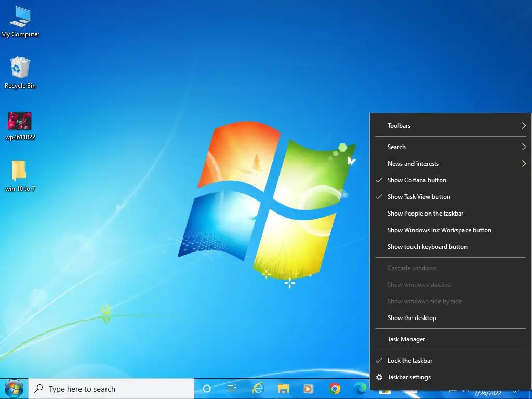Open the Toolbars submenu
This screenshot has height=399, width=532.
click(450, 126)
